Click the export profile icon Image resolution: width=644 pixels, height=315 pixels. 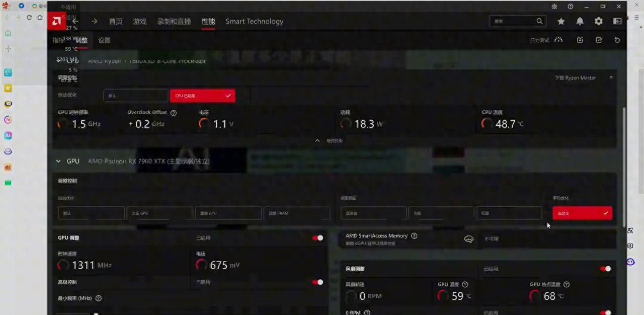click(x=599, y=40)
